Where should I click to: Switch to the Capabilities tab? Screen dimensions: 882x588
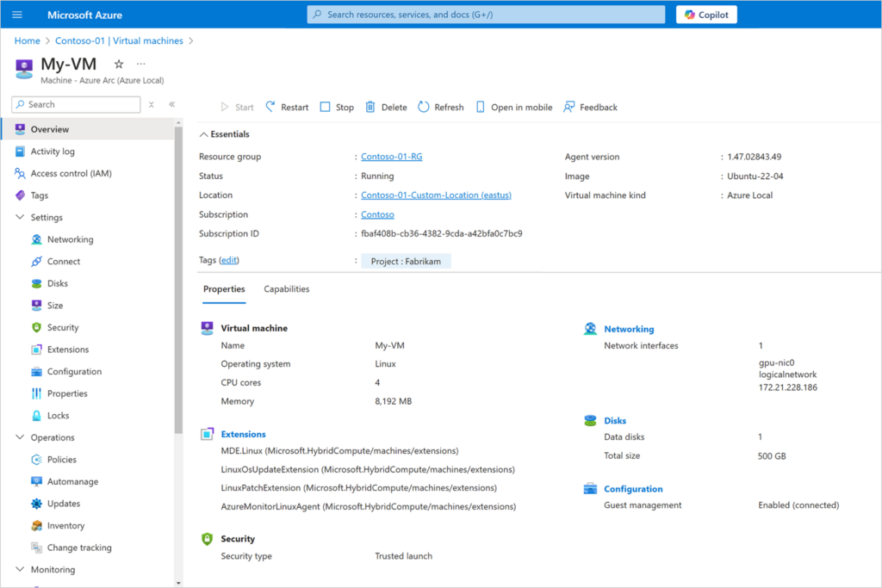286,289
